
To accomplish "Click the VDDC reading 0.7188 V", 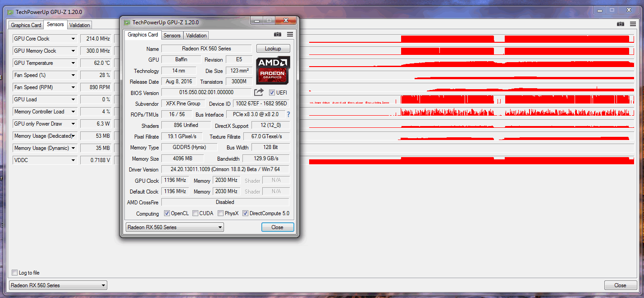I will (x=96, y=160).
